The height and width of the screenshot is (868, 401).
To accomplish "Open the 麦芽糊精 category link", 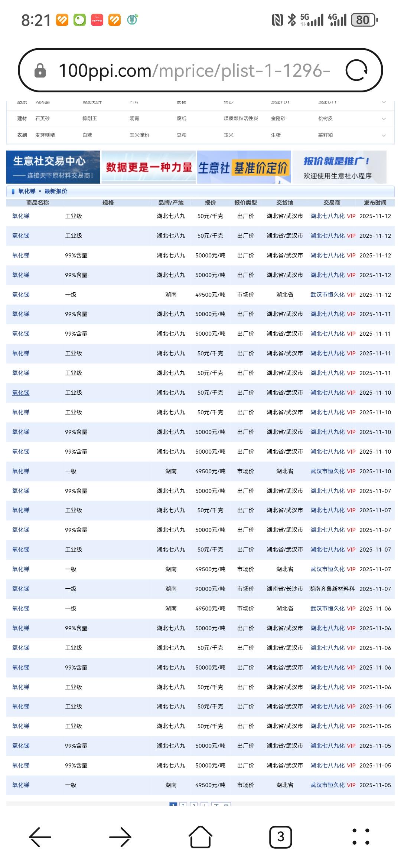I will click(x=45, y=135).
